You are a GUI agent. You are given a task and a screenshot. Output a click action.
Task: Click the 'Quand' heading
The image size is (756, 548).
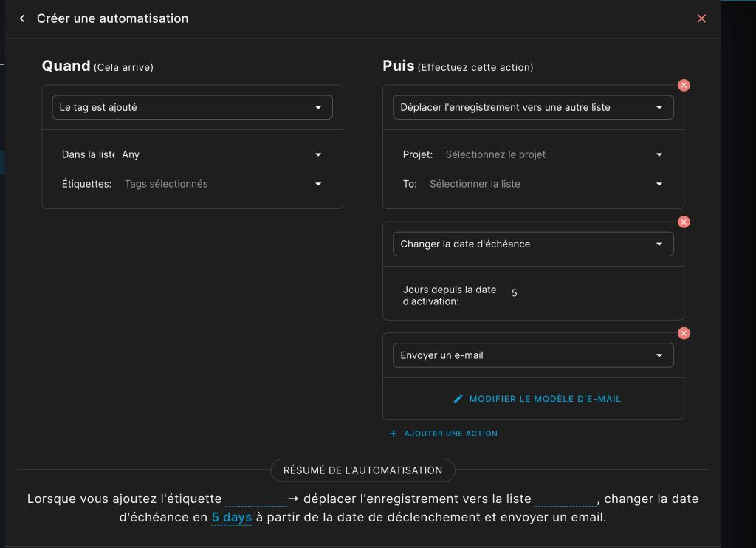pos(66,66)
